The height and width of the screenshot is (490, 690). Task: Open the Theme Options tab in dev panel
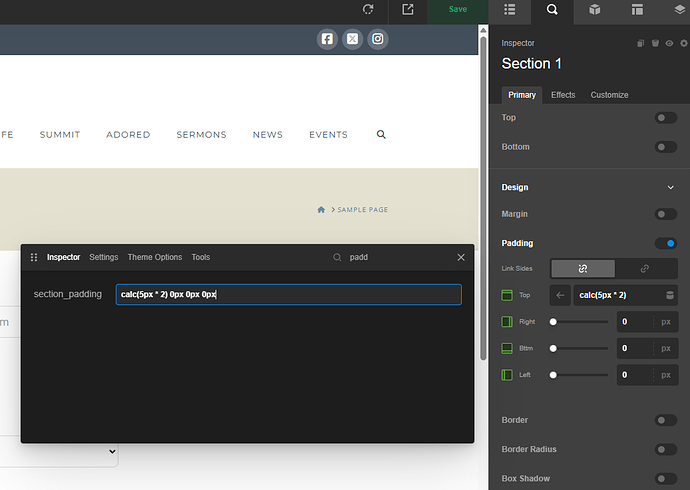tap(154, 257)
